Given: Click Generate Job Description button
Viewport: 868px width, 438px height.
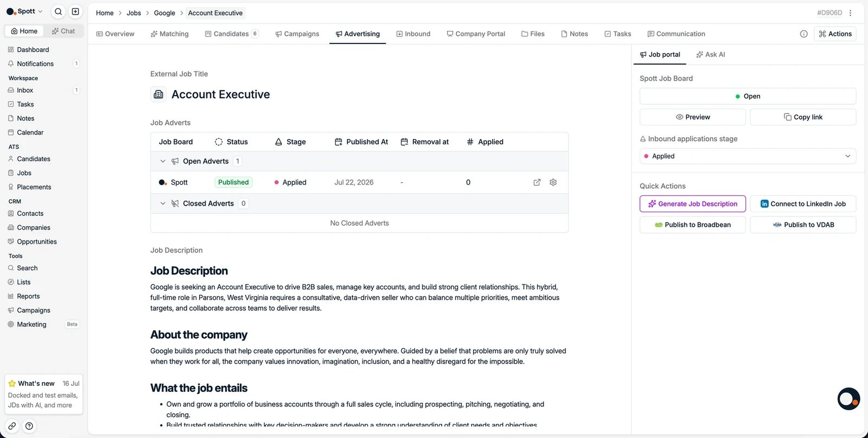Looking at the screenshot, I should pyautogui.click(x=693, y=204).
